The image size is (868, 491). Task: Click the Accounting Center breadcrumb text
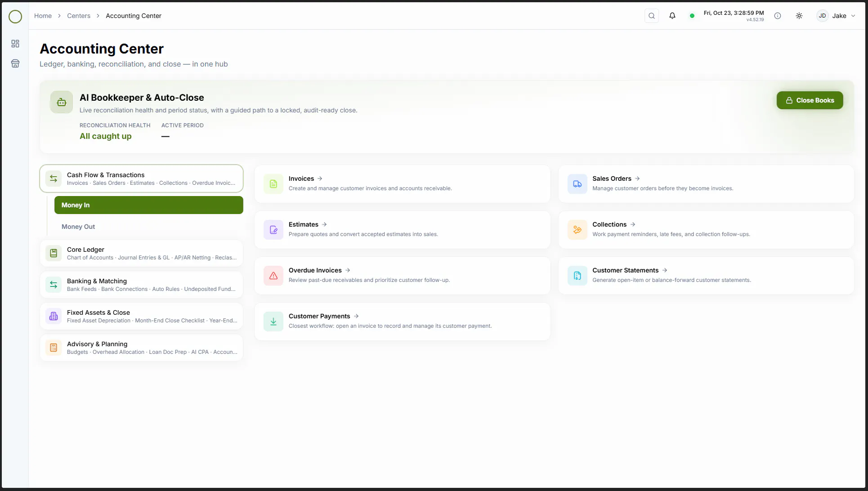pos(134,16)
